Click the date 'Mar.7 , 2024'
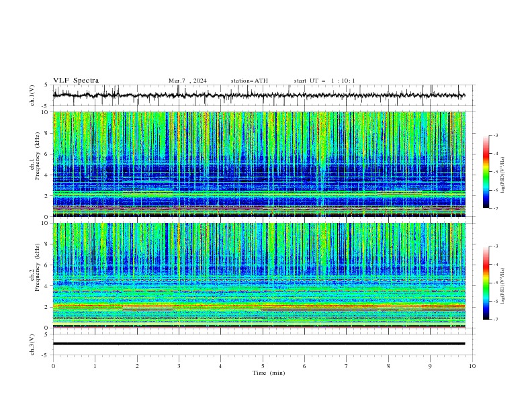The width and height of the screenshot is (532, 411). point(187,81)
